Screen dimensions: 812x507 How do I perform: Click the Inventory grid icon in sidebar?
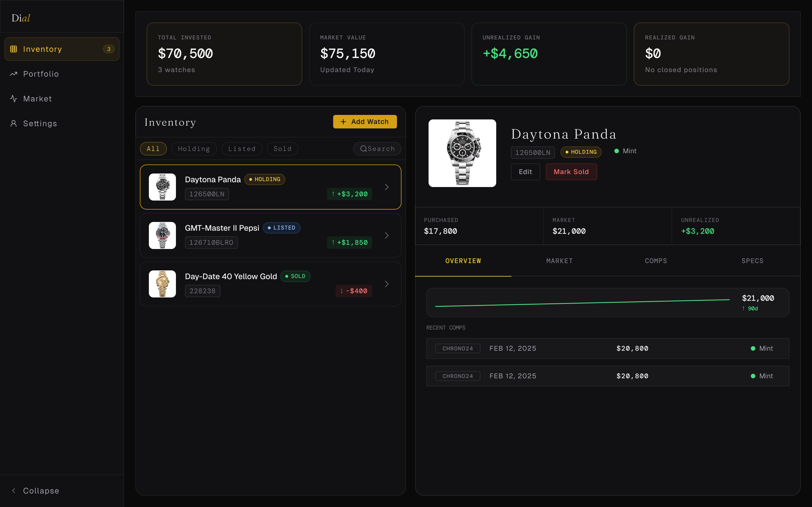point(14,49)
